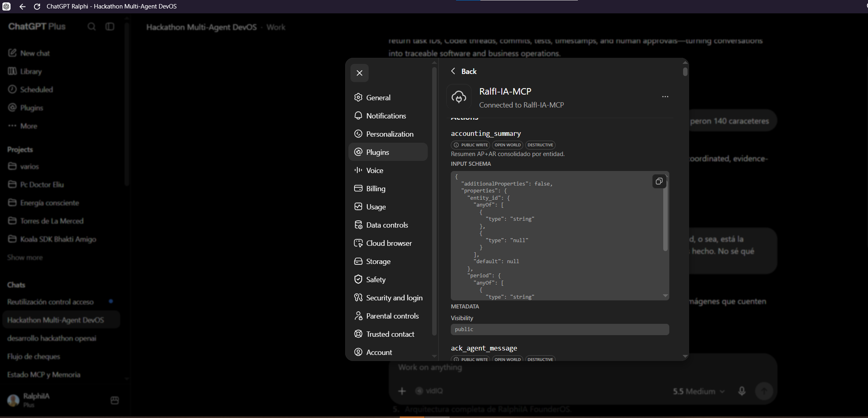
Task: Open chat Estado MCP y Memoria
Action: click(x=61, y=374)
